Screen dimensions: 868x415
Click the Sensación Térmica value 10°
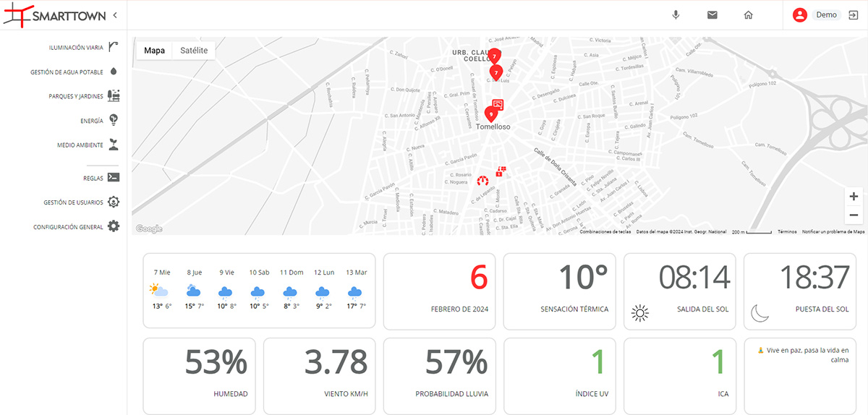(x=584, y=278)
